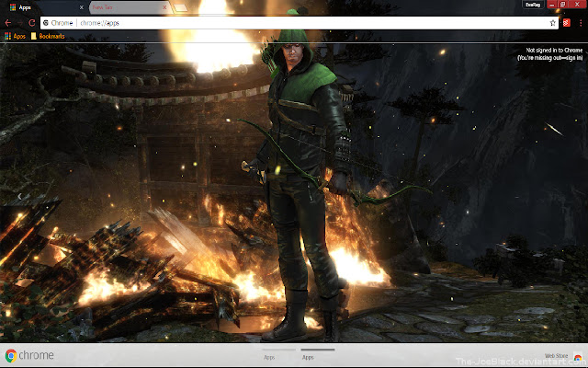Open the Apps shortcut in bookmarks bar
588x368 pixels.
tap(15, 36)
